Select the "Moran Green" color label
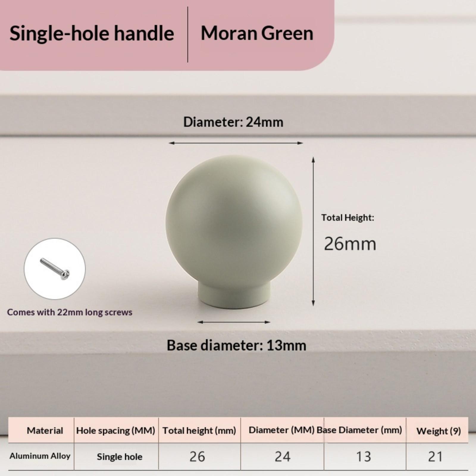Viewport: 476px width, 476px height. [x=257, y=33]
